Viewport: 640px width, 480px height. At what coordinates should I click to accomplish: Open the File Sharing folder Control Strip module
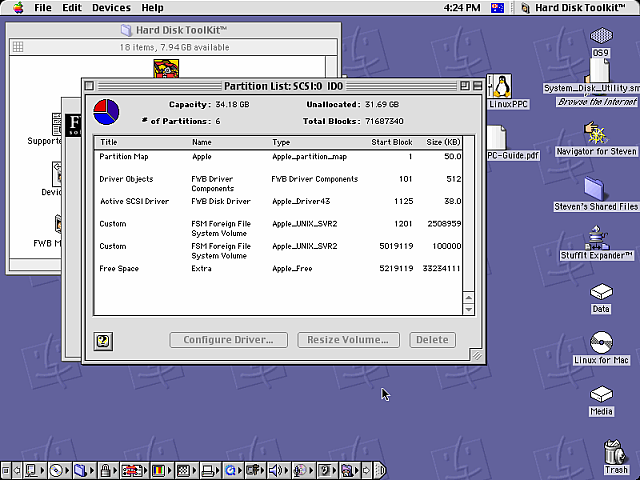84,471
